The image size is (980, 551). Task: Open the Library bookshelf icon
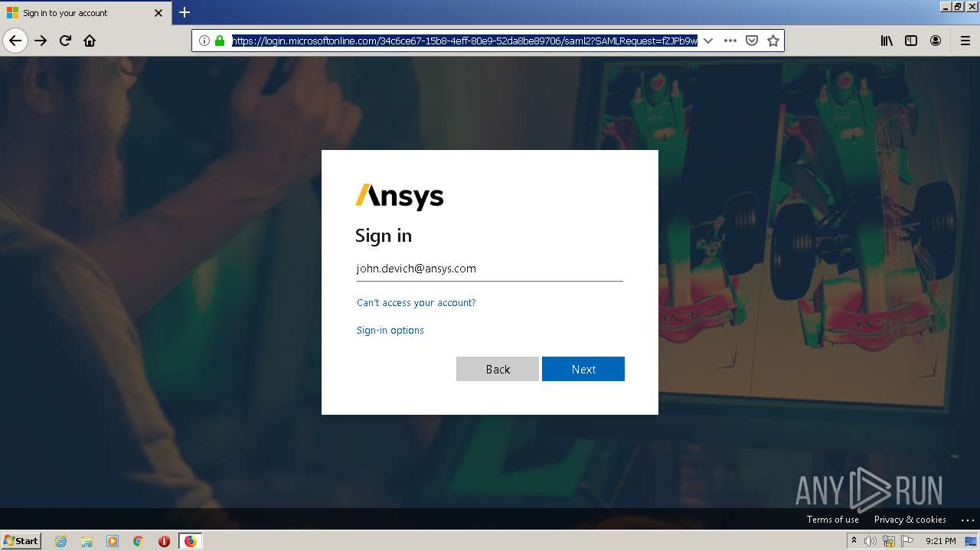pyautogui.click(x=887, y=41)
